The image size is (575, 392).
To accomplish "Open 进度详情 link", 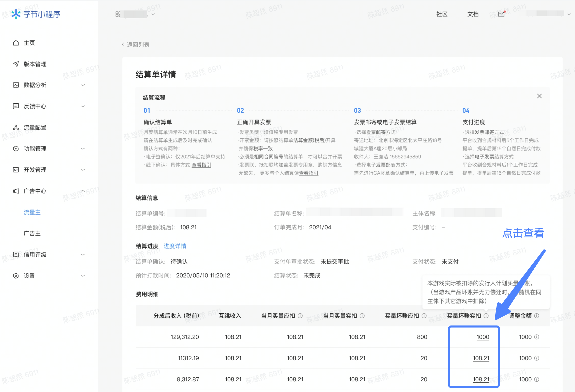I will point(175,246).
